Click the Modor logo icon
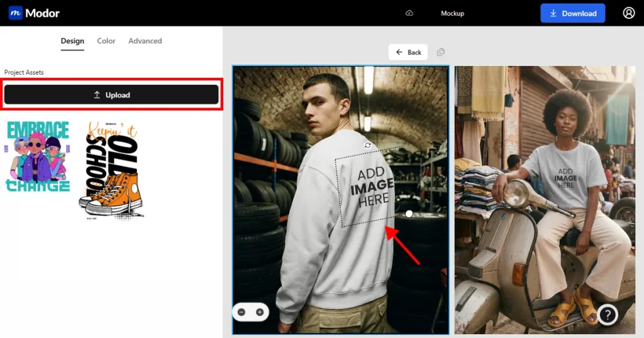The height and width of the screenshot is (338, 644). (x=16, y=13)
